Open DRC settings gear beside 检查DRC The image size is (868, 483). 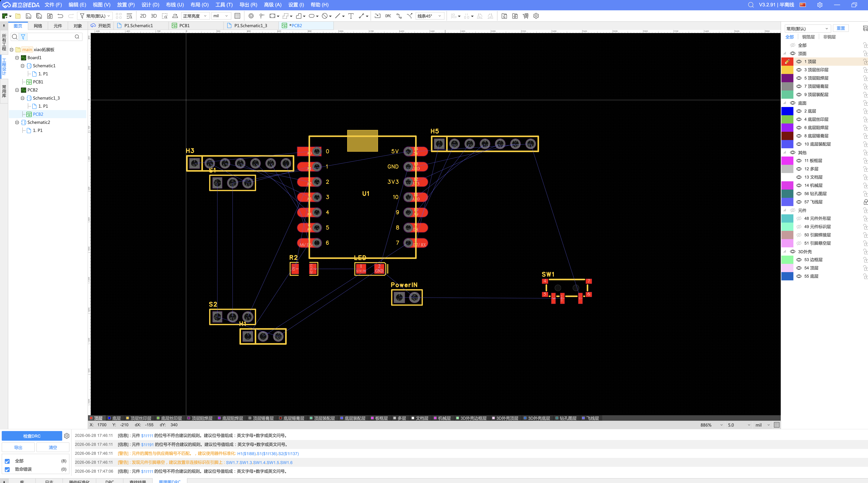tap(67, 436)
